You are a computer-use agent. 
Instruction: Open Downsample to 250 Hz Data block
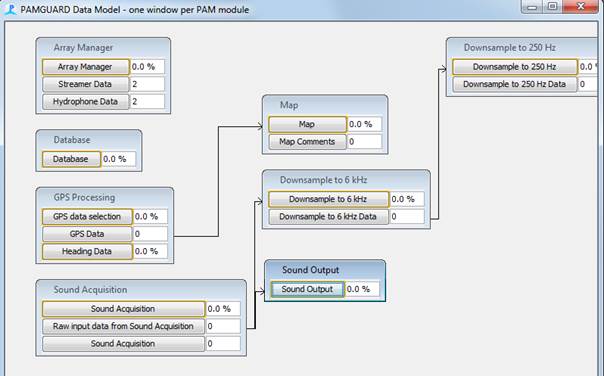[515, 84]
